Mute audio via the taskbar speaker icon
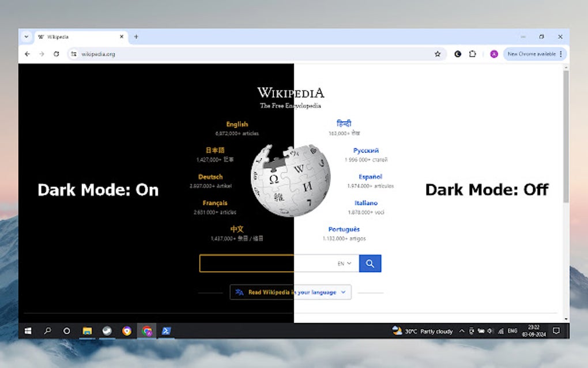588x368 pixels. click(x=491, y=331)
